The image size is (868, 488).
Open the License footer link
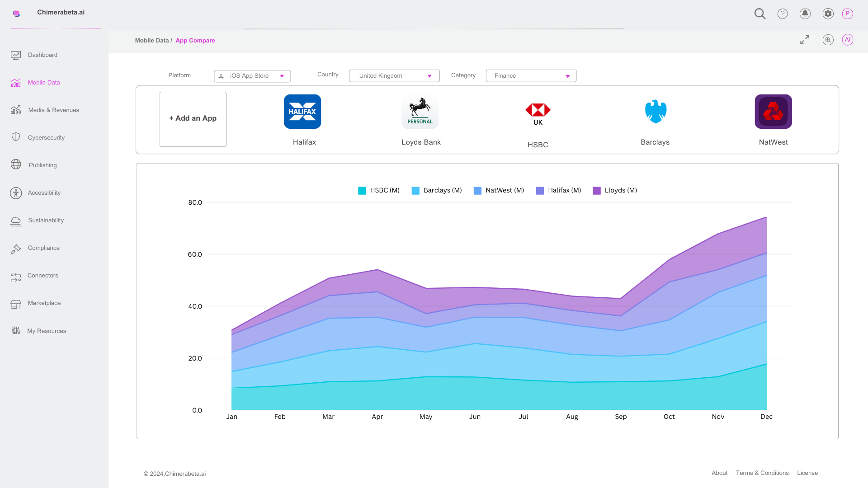pos(807,473)
